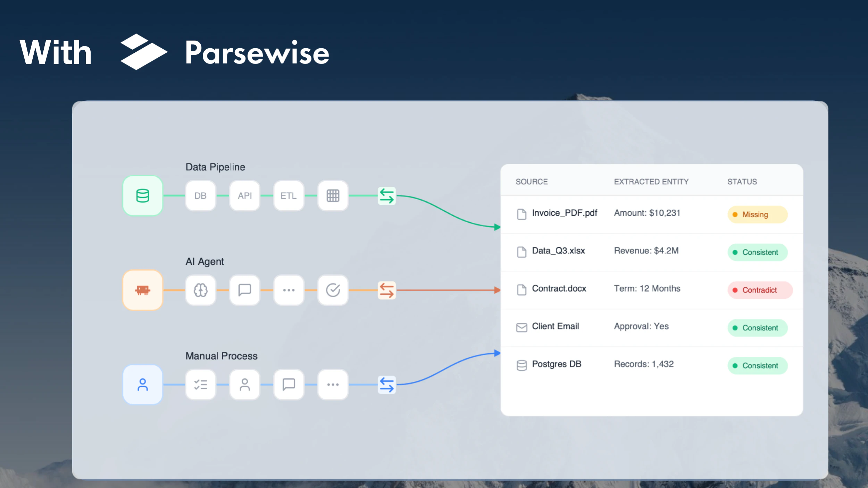Click the 'Amount: $10,231' entity cell
Image resolution: width=868 pixels, height=488 pixels.
point(647,213)
